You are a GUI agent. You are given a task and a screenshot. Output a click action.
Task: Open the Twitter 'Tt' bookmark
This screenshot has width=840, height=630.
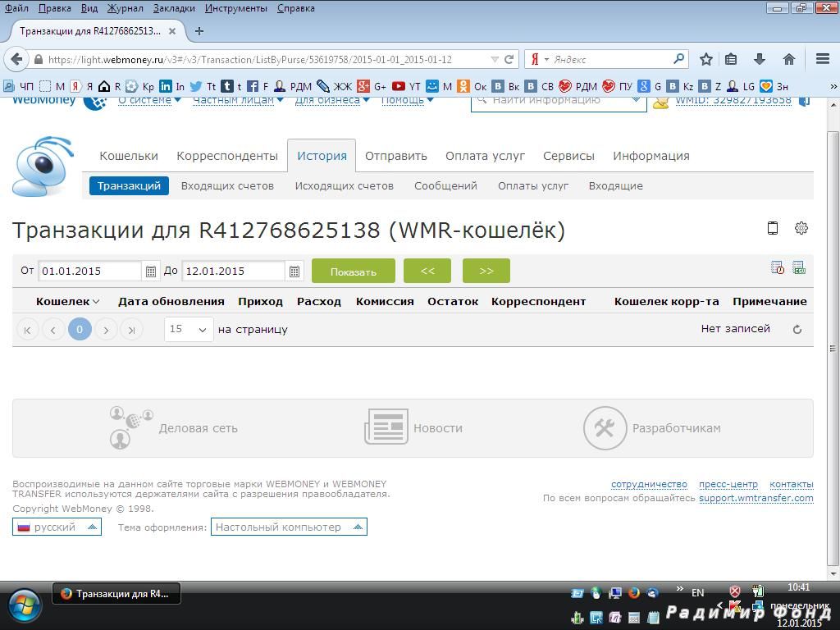click(203, 86)
